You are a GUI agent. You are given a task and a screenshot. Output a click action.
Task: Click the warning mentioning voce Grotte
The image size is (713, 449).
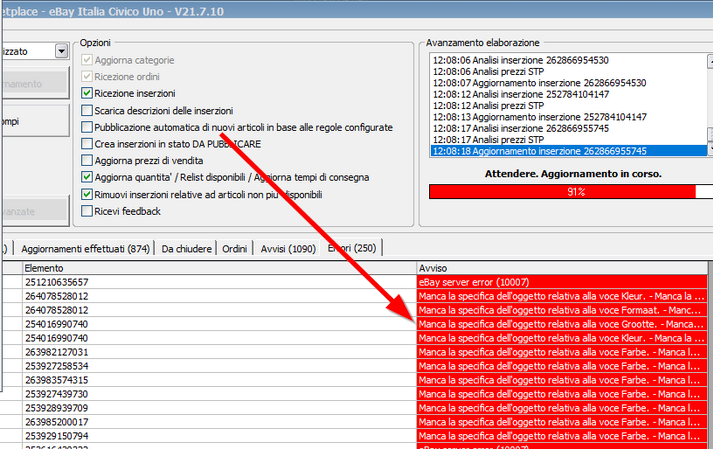(562, 324)
